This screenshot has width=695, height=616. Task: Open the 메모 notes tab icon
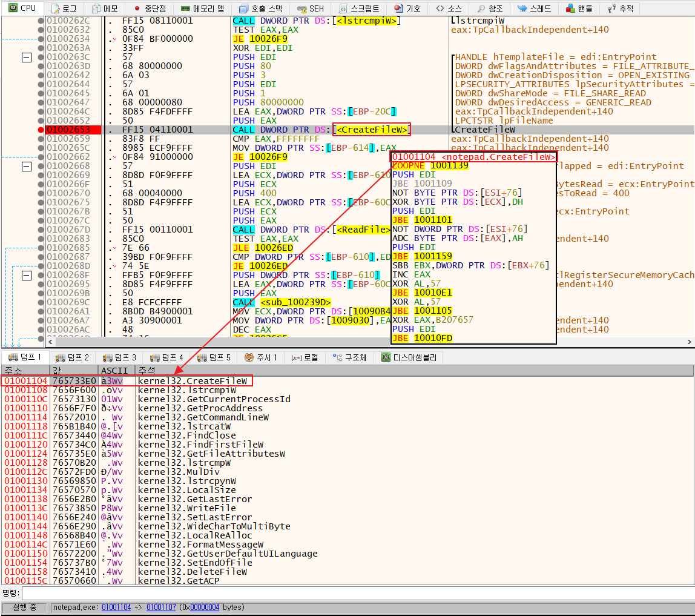point(96,8)
